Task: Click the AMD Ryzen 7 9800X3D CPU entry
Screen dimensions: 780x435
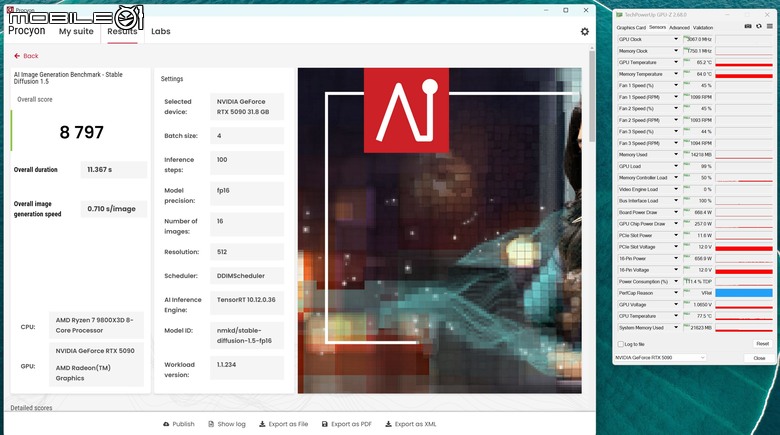Action: (x=96, y=325)
